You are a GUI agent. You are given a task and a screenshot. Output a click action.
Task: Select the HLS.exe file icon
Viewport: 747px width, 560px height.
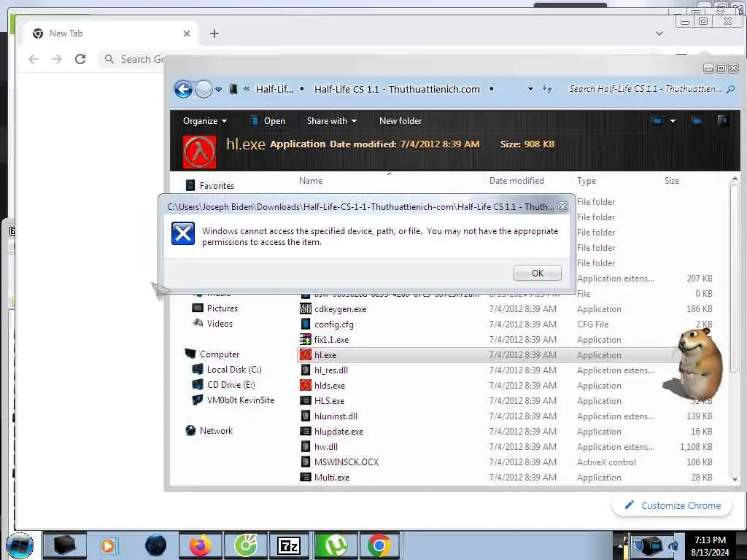pyautogui.click(x=306, y=400)
